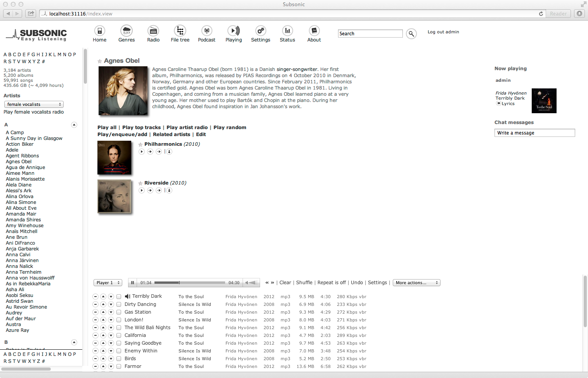Viewport: 588px width, 378px height.
Task: Click the magnifier search button
Action: 411,34
